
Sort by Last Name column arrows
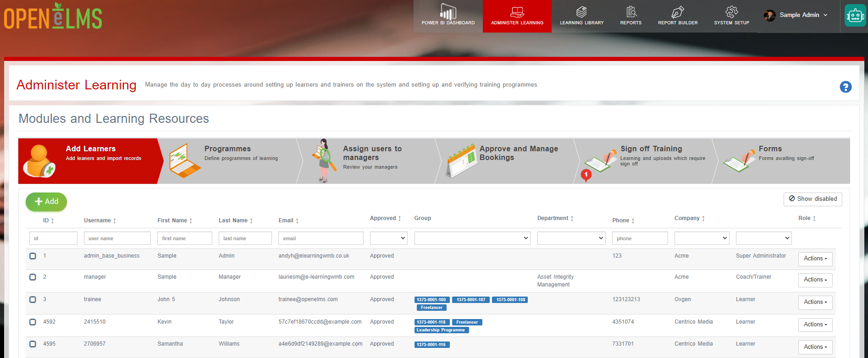[x=251, y=220]
